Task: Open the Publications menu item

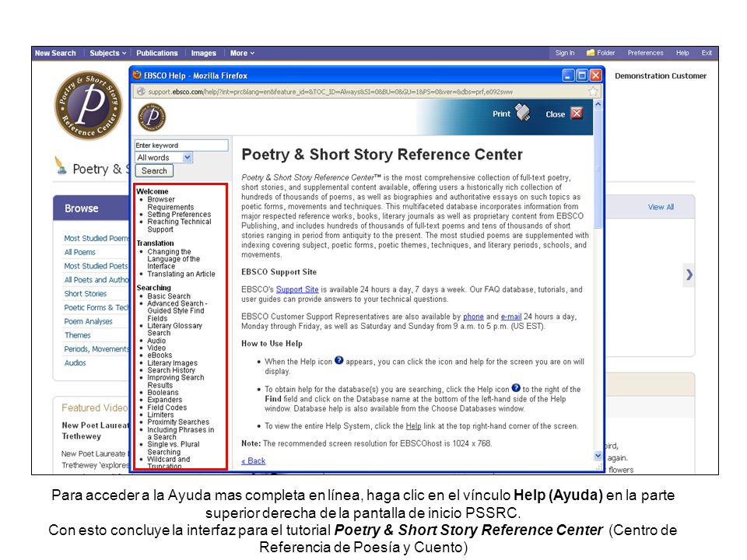Action: 156,54
